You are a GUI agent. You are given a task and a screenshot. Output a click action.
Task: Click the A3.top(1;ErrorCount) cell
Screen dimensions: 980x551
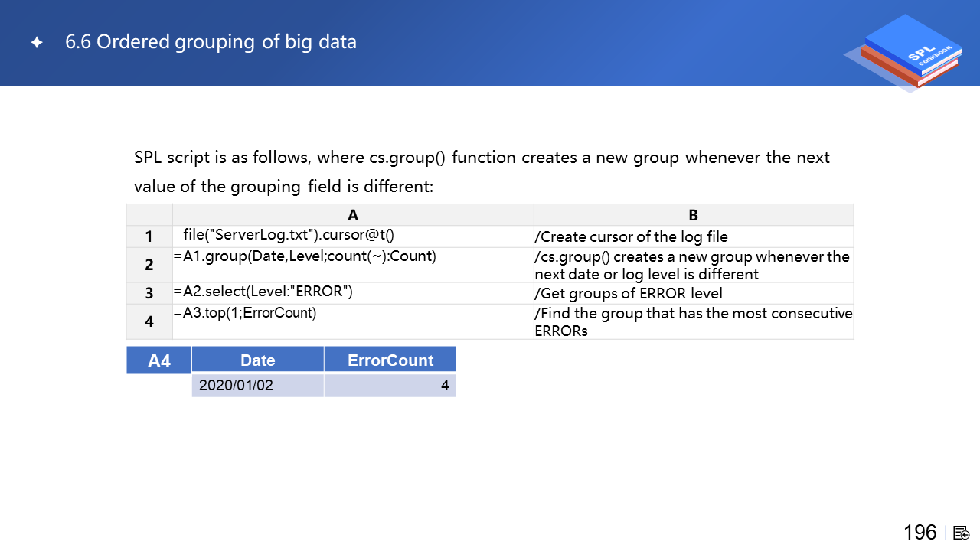click(x=245, y=312)
